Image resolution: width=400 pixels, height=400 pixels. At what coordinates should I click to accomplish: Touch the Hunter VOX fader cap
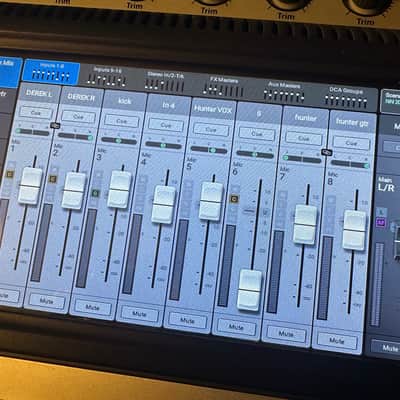tap(211, 201)
